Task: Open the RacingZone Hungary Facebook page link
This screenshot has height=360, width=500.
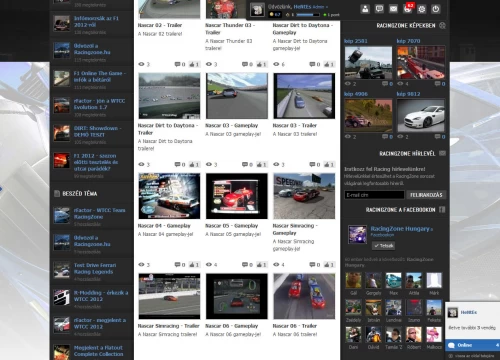Action: 400,229
